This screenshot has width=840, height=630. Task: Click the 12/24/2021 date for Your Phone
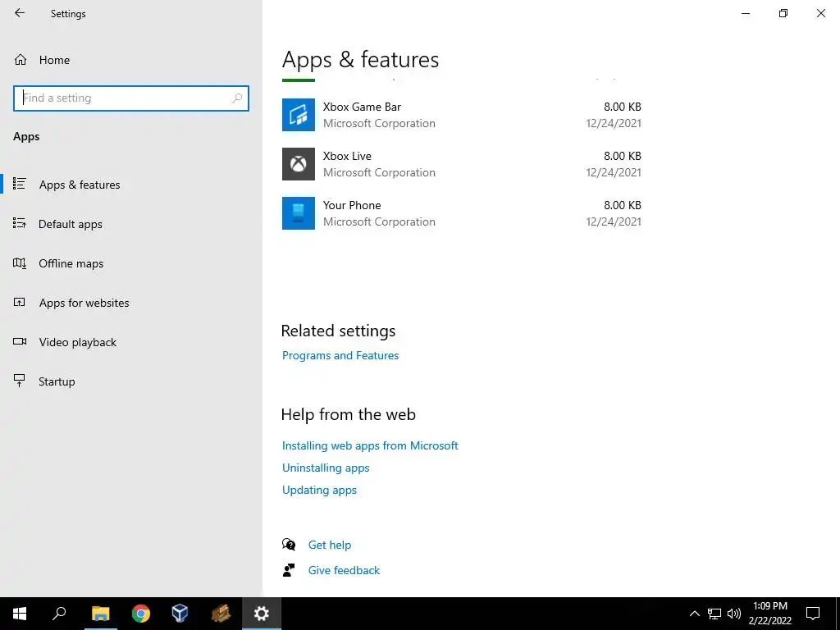point(614,221)
